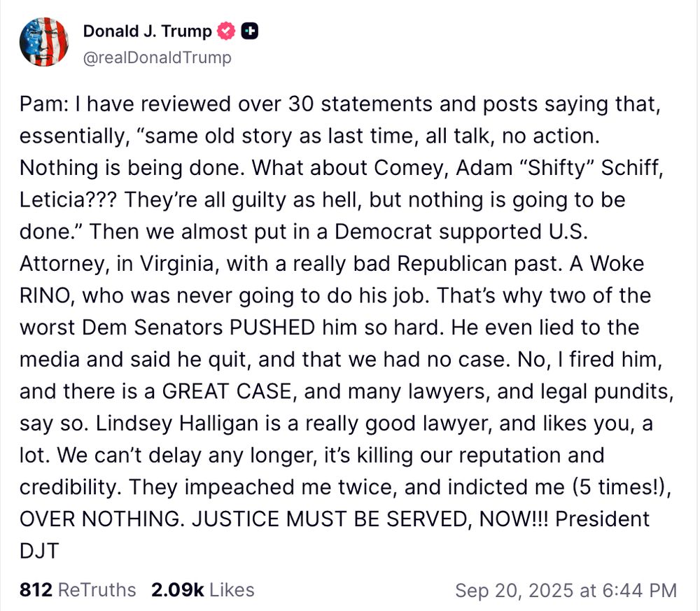Open the flag-painted profile avatar

[x=43, y=42]
